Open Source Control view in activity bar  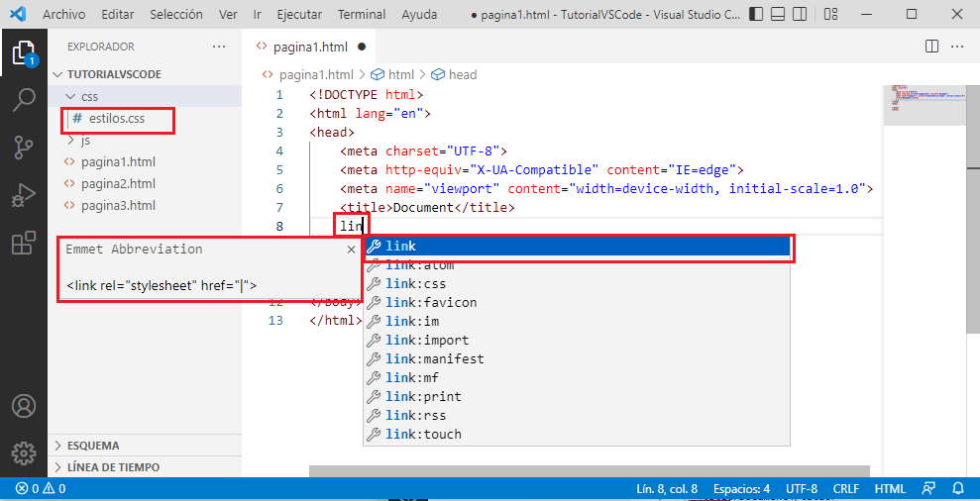coord(24,149)
